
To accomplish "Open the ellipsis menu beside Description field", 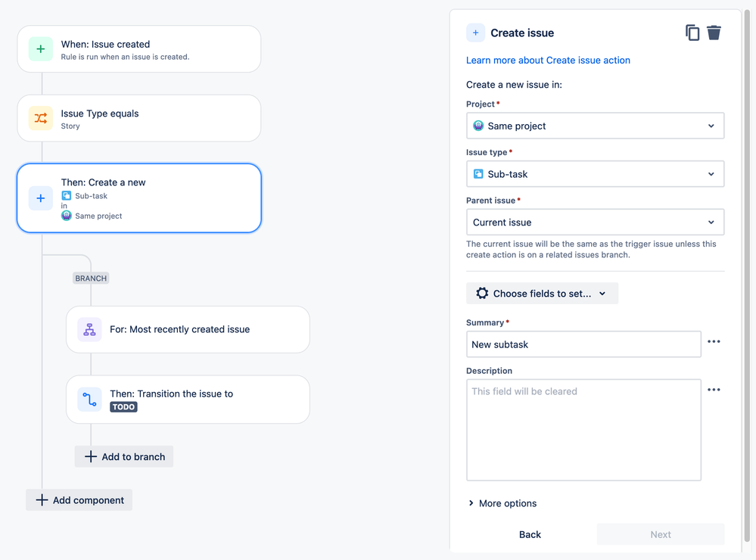I will pos(714,389).
